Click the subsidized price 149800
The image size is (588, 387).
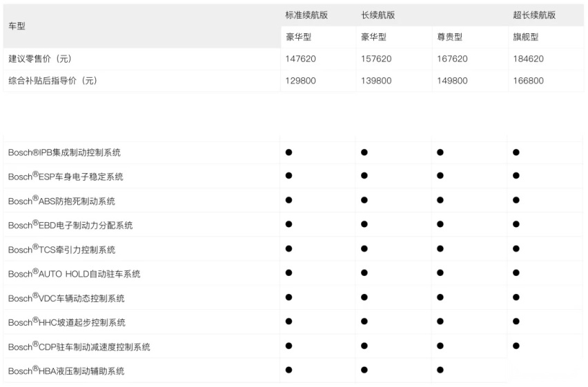452,81
